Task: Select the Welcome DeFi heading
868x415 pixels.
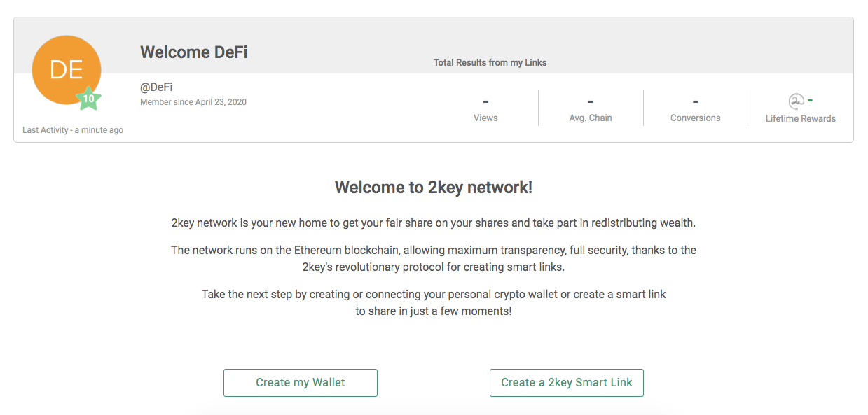Action: (193, 52)
